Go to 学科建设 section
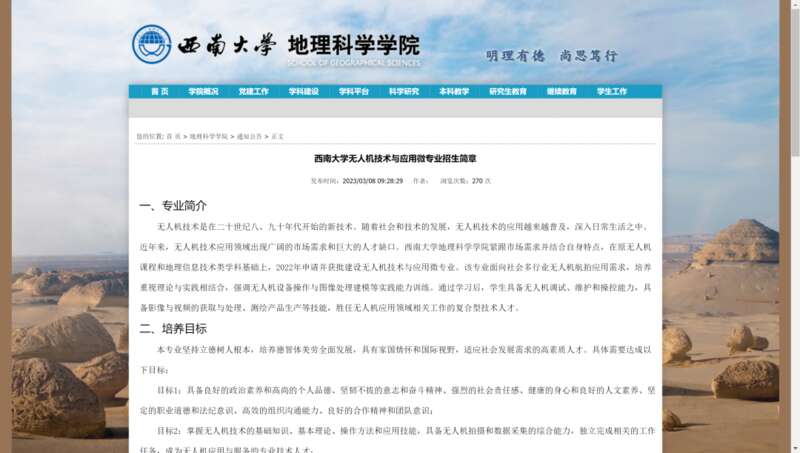 303,91
